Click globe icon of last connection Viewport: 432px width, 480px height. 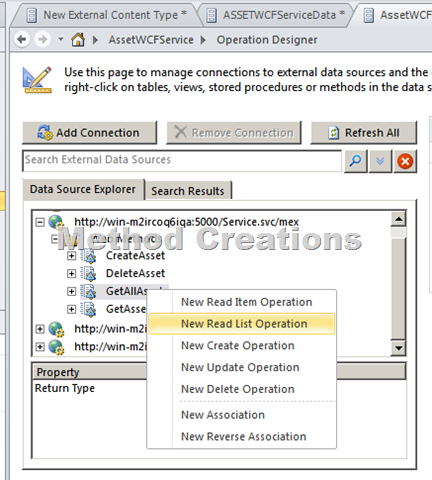(x=56, y=347)
